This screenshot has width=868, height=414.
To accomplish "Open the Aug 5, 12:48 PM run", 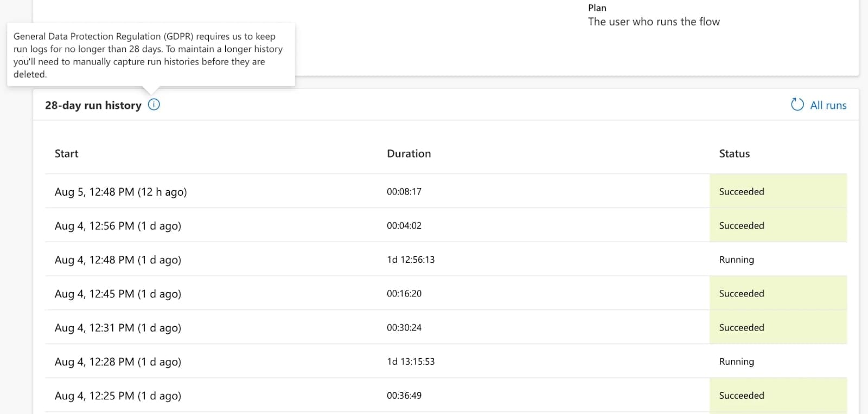I will point(120,192).
